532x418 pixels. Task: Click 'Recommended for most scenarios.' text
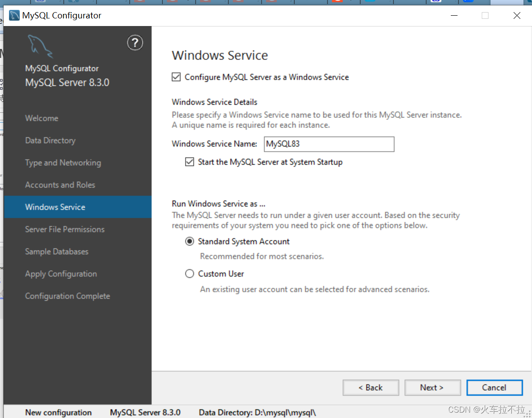(x=262, y=256)
